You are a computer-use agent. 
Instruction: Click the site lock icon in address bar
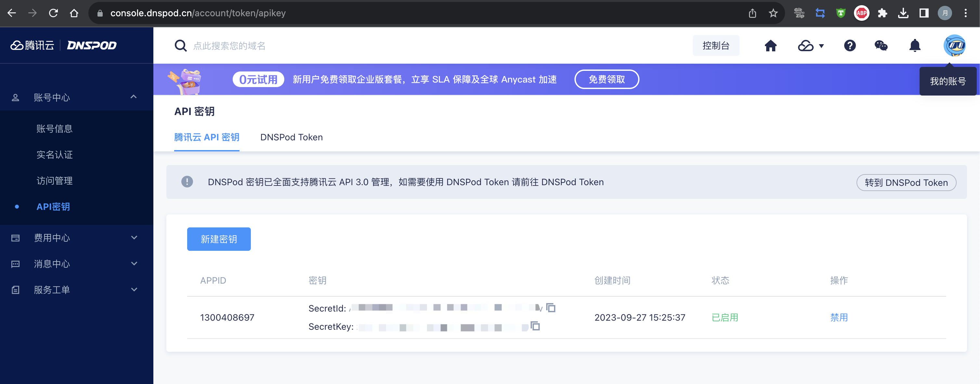coord(100,13)
